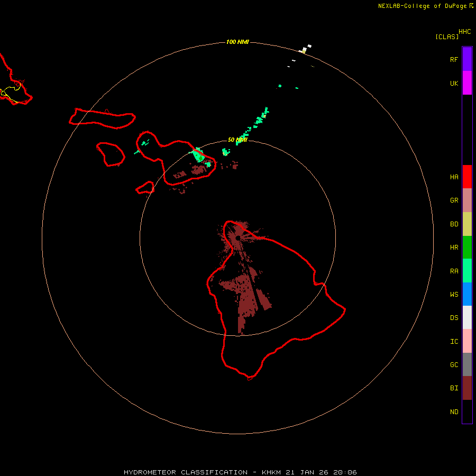Image resolution: width=476 pixels, height=476 pixels.
Task: Click the Lanai island outline
Action: 111,154
